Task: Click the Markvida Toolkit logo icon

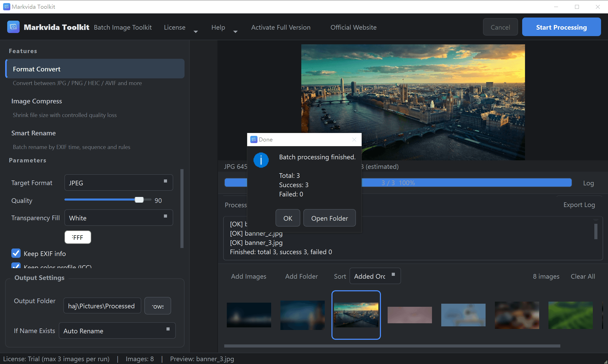Action: pos(13,27)
